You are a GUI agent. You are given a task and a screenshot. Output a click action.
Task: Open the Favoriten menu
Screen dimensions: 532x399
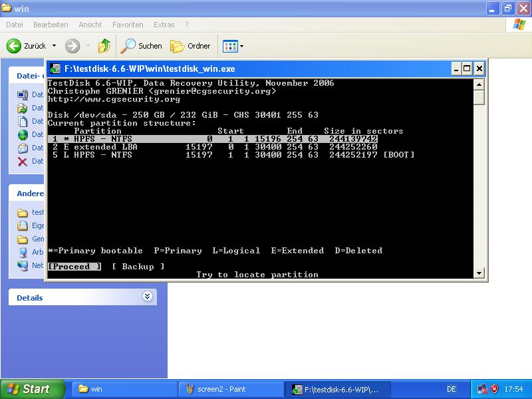[128, 25]
